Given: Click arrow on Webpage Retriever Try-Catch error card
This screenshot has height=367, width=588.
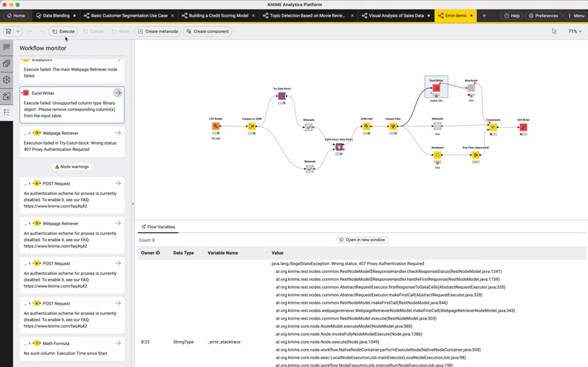Looking at the screenshot, I should tap(118, 133).
